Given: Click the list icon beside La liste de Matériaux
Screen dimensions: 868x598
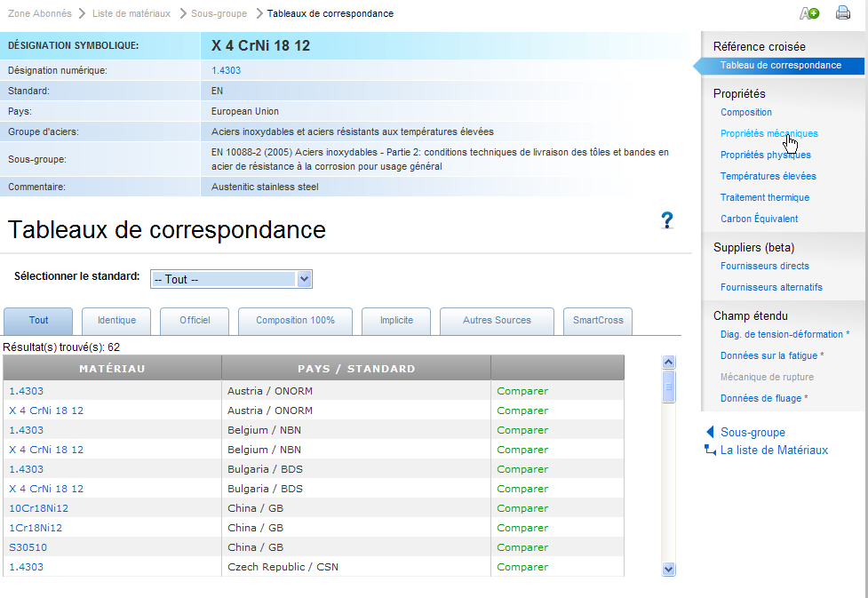Looking at the screenshot, I should click(709, 450).
